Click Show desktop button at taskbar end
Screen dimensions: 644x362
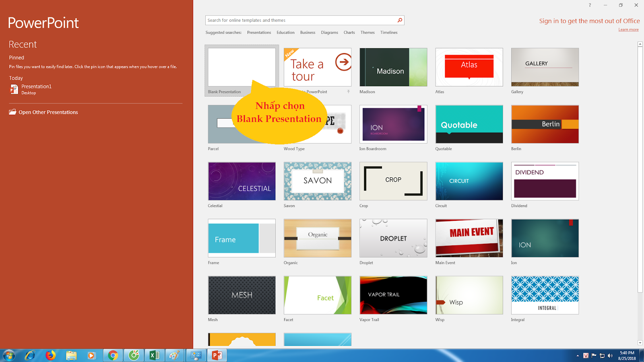click(641, 356)
